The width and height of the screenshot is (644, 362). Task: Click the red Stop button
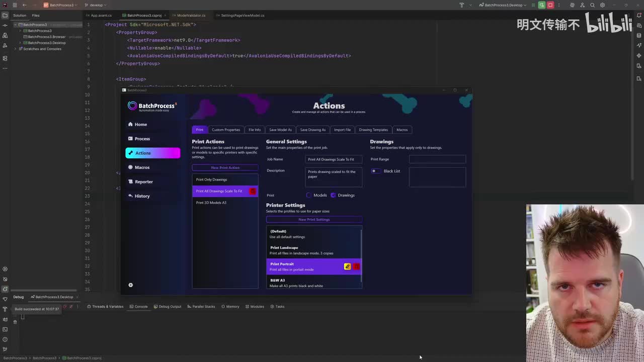tap(550, 5)
